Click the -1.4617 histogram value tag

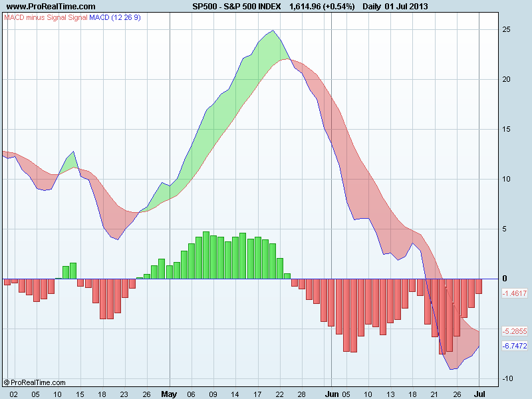tap(515, 293)
